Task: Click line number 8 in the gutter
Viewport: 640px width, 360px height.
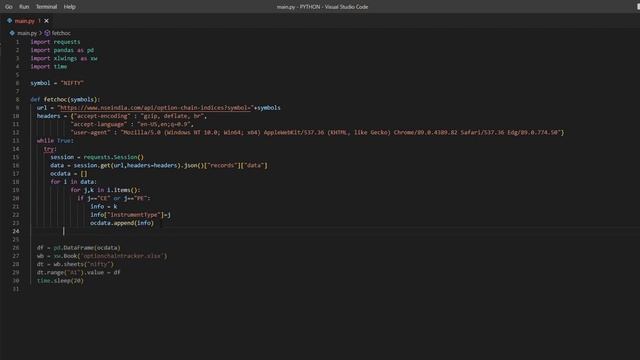Action: tap(17, 100)
